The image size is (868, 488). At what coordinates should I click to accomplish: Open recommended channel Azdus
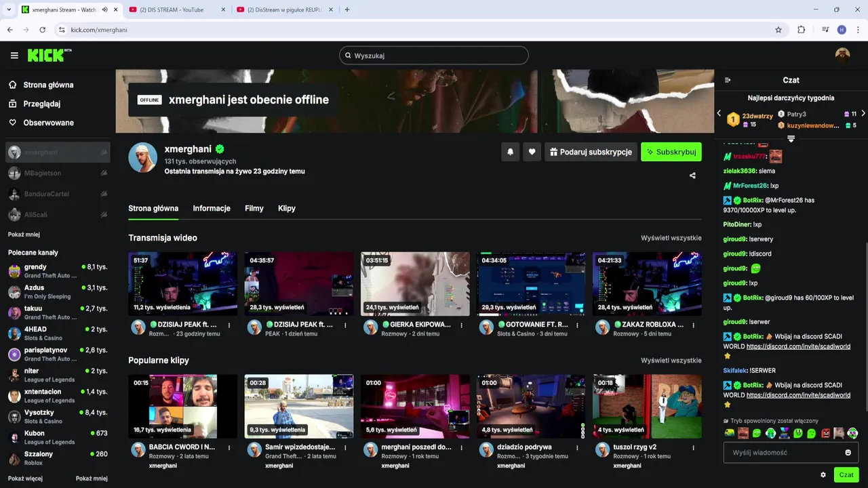58,292
